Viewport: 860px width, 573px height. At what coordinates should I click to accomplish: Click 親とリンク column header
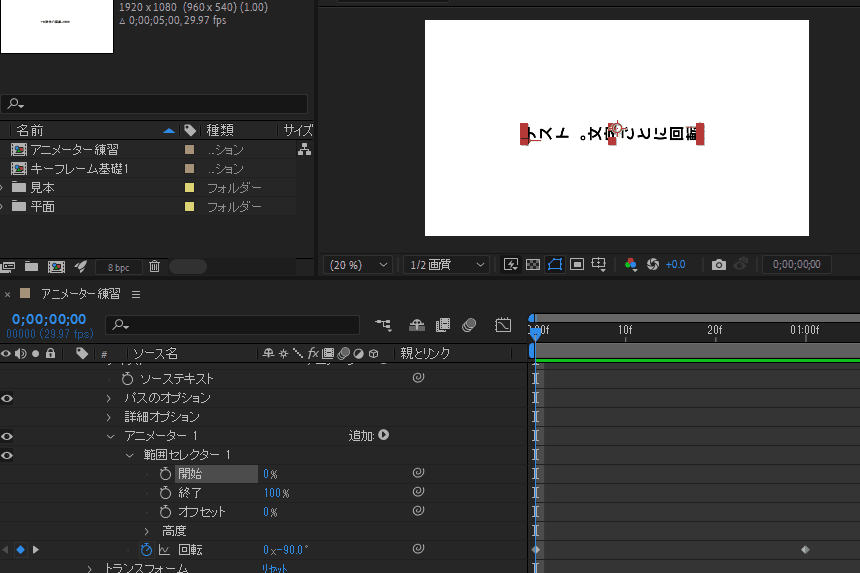(425, 353)
